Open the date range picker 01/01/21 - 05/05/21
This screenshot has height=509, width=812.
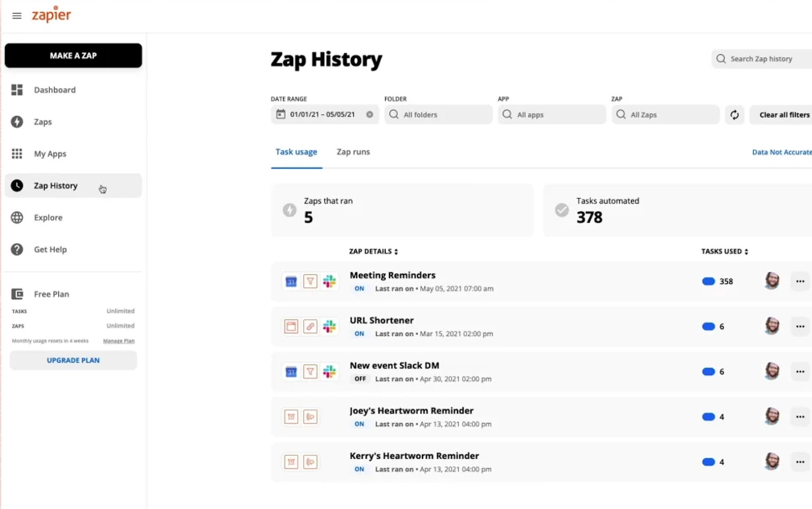tap(325, 114)
